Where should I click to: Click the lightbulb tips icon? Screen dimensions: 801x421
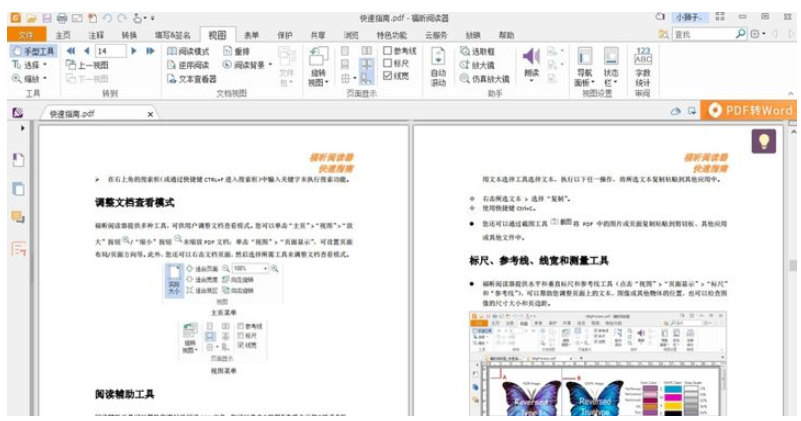(764, 141)
